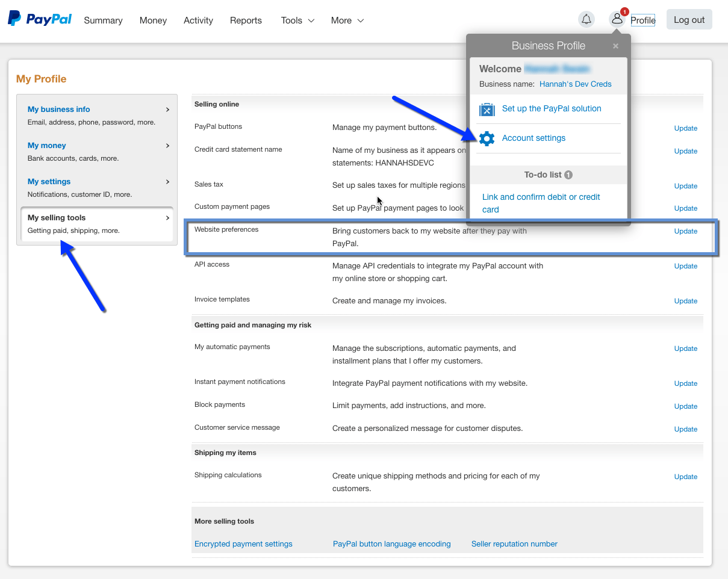Viewport: 728px width, 579px height.
Task: Click the My automatic payments label
Action: (x=232, y=347)
